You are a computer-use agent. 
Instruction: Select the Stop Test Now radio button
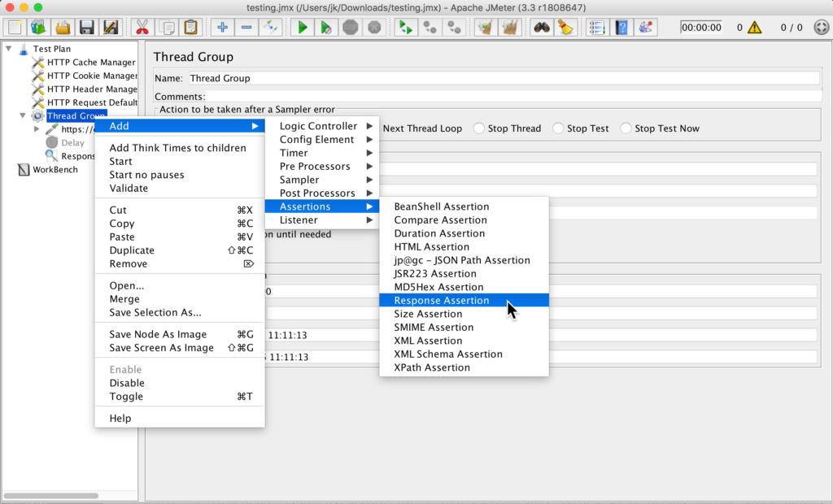coord(626,128)
